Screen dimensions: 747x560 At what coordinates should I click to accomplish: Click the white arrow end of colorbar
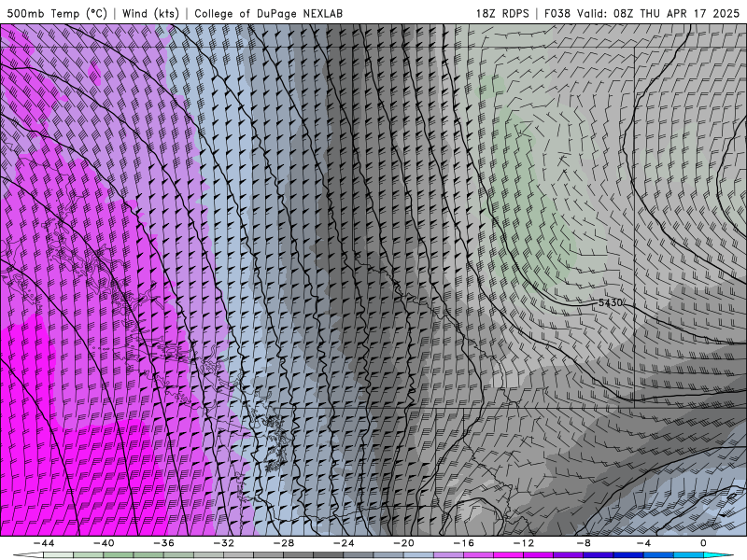pyautogui.click(x=28, y=555)
